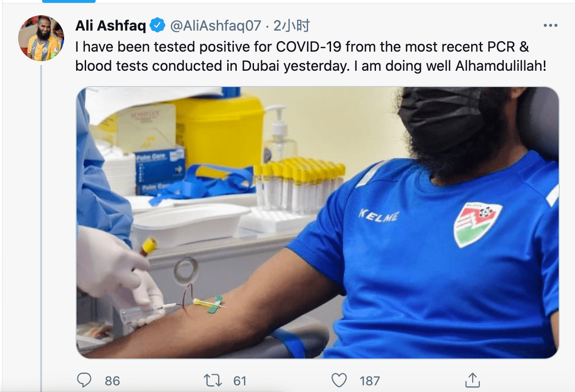The width and height of the screenshot is (575, 392).
Task: Open the @AliAshfaq07 handle link
Action: pos(215,26)
